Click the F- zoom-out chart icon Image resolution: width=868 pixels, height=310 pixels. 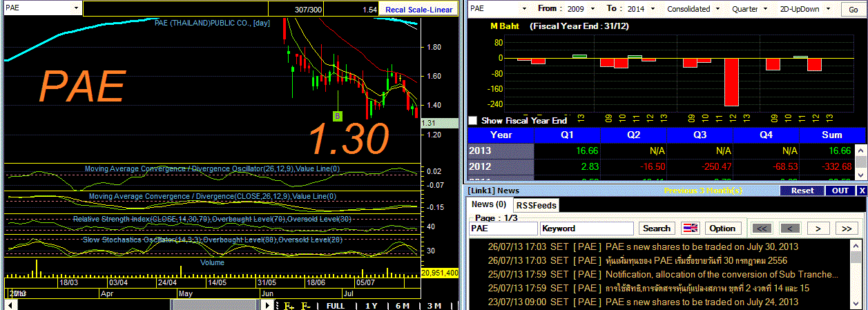(x=307, y=306)
